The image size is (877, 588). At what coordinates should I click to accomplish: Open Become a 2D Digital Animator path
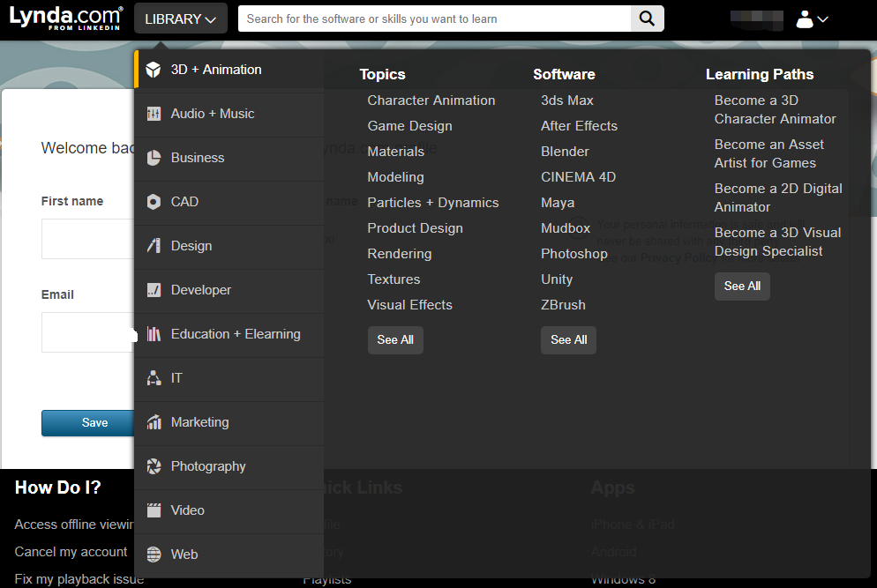point(778,197)
